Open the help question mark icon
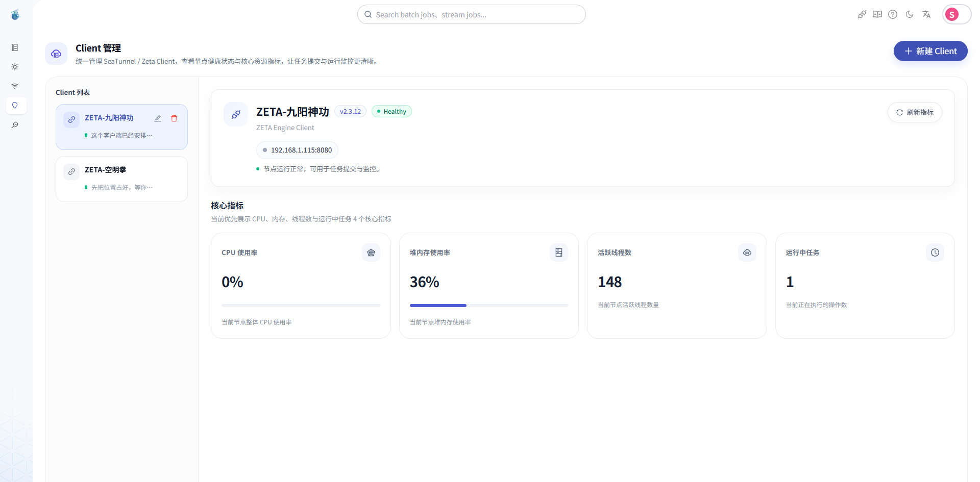980x482 pixels. tap(893, 14)
